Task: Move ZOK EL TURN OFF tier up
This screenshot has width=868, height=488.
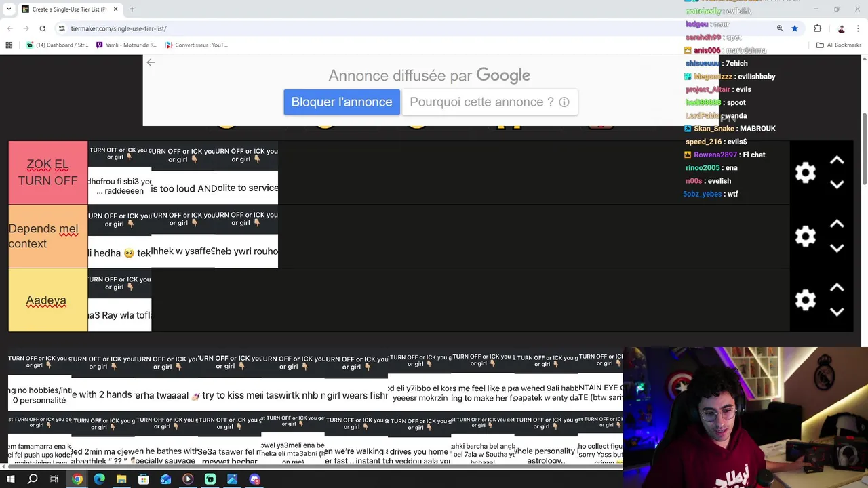Action: click(x=837, y=161)
